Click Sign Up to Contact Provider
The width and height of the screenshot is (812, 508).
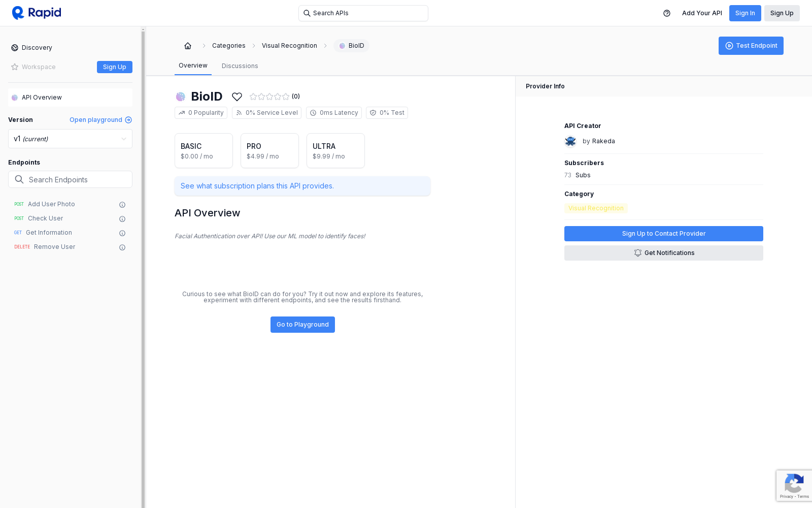(x=664, y=234)
